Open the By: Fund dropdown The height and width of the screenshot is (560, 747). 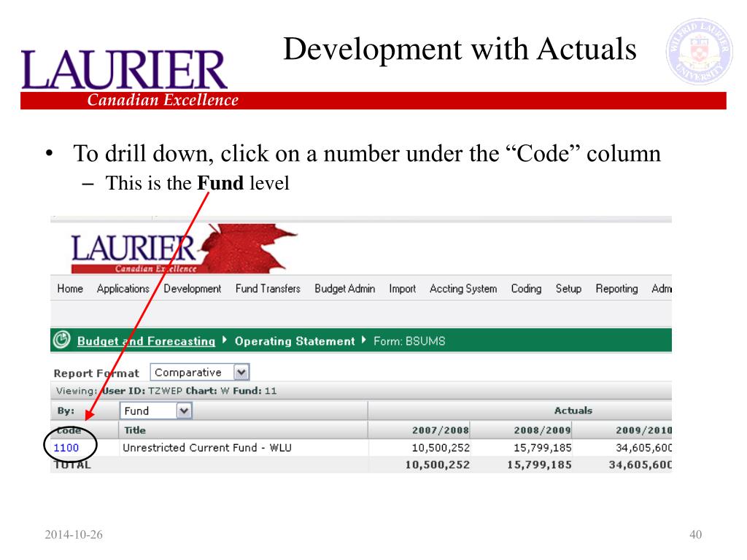coord(156,411)
